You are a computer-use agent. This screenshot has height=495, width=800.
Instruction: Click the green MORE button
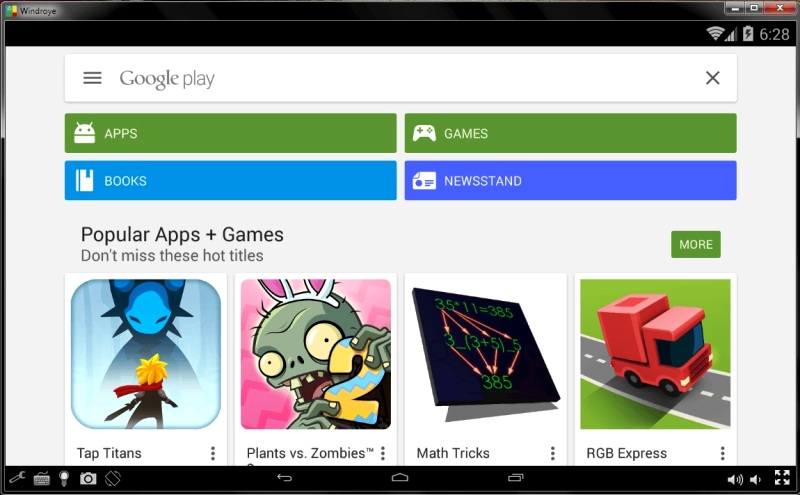coord(695,244)
